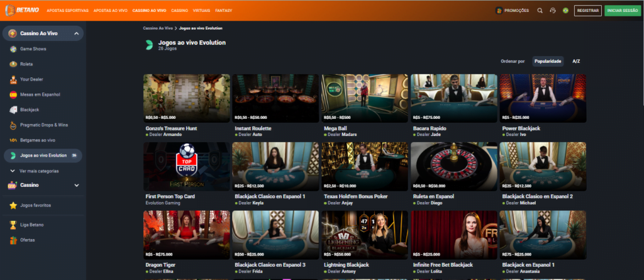Open the Cassino top menu item
The height and width of the screenshot is (280, 644).
179,11
